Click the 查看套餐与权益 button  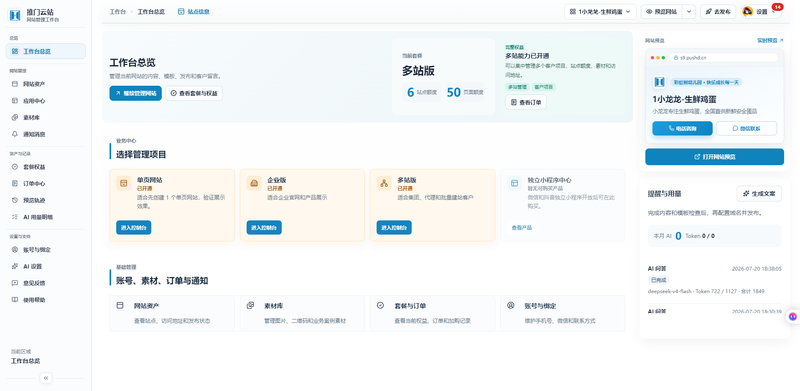click(x=194, y=93)
